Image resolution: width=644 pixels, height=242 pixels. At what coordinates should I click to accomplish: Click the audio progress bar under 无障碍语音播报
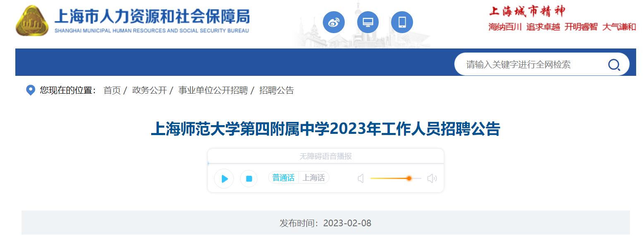(x=325, y=164)
